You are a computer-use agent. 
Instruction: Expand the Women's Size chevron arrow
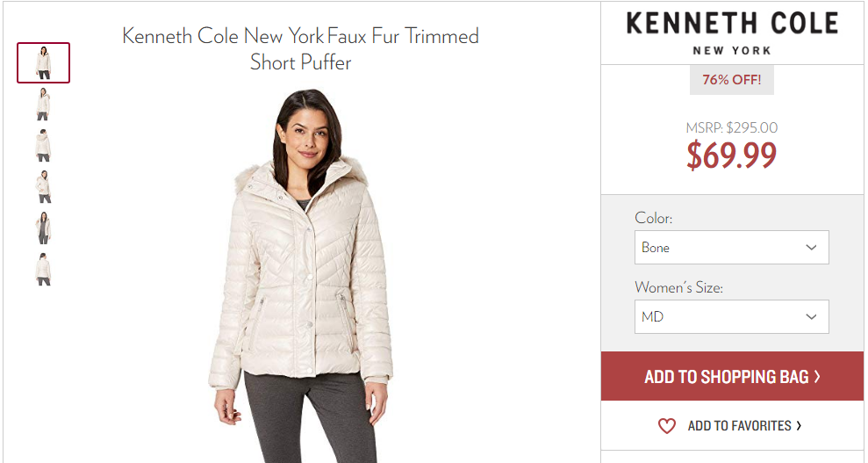[811, 317]
